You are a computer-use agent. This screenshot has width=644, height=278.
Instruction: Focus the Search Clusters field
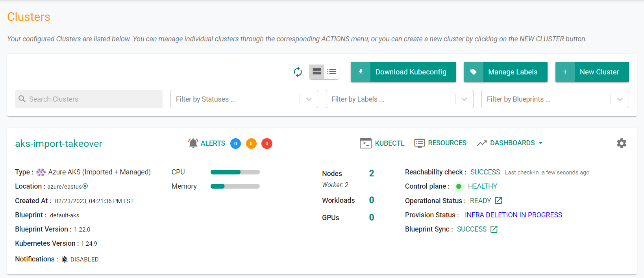coord(89,99)
